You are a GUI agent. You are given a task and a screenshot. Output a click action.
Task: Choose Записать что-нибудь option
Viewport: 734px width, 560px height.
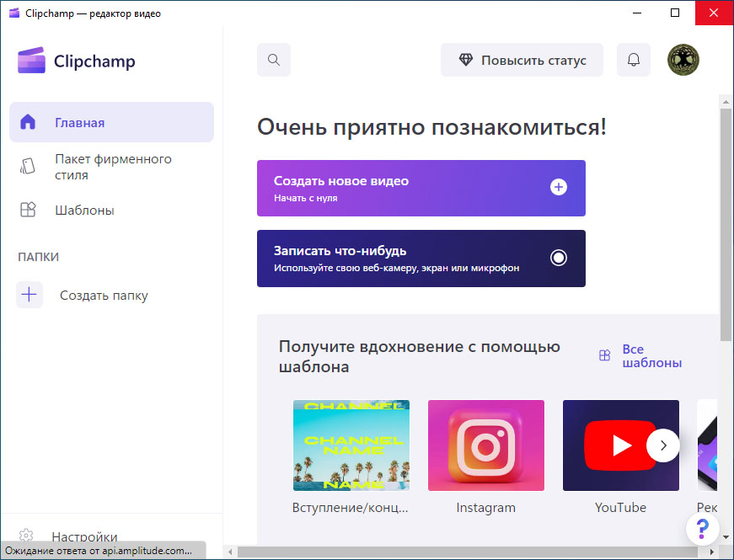(421, 259)
